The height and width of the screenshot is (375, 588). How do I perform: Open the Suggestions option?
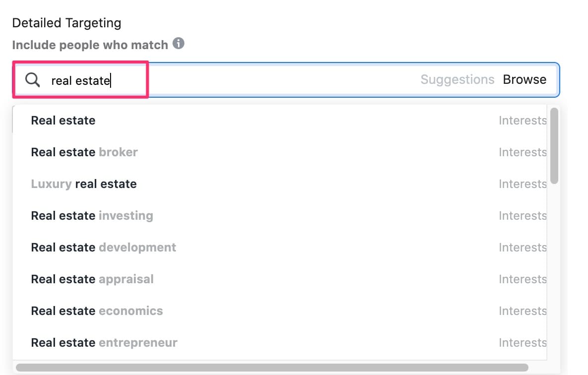(457, 79)
